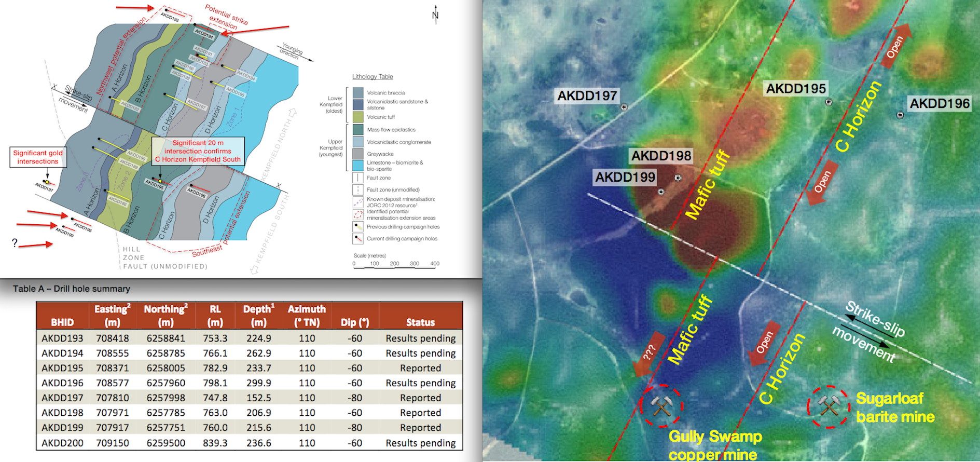Select the AKDD199 drill collar marker on heat map
The image size is (980, 462).
coord(661,192)
